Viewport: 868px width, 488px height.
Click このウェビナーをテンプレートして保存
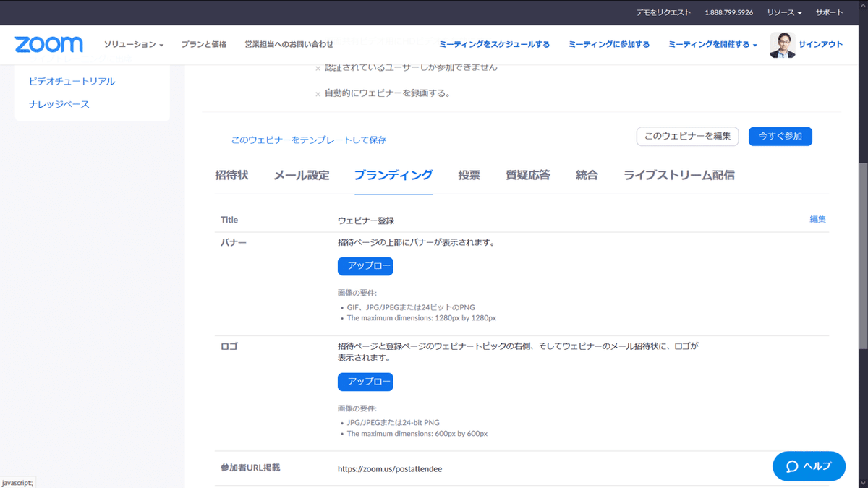click(x=309, y=140)
